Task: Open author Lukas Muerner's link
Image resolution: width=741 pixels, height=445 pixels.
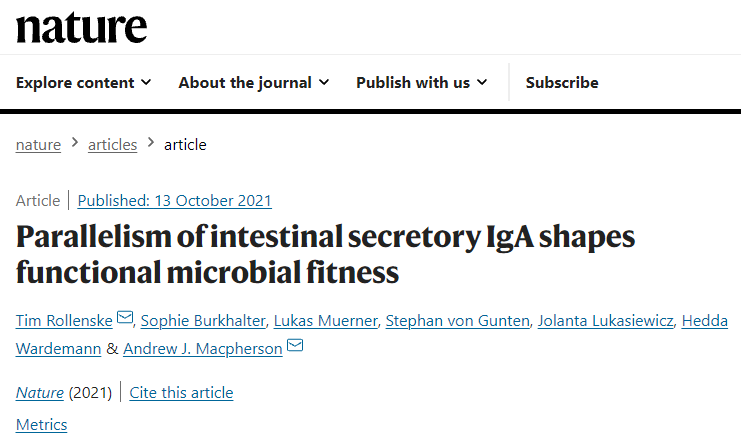Action: pos(326,321)
